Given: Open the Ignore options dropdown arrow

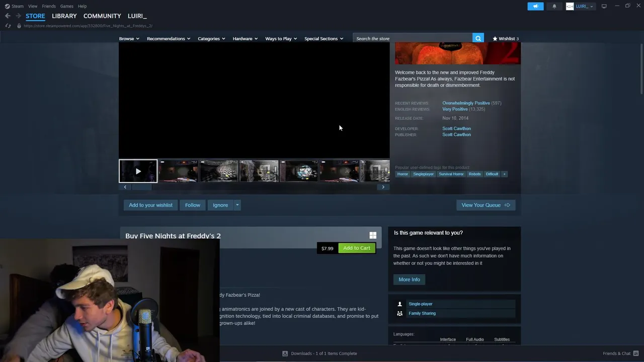Looking at the screenshot, I should (237, 205).
